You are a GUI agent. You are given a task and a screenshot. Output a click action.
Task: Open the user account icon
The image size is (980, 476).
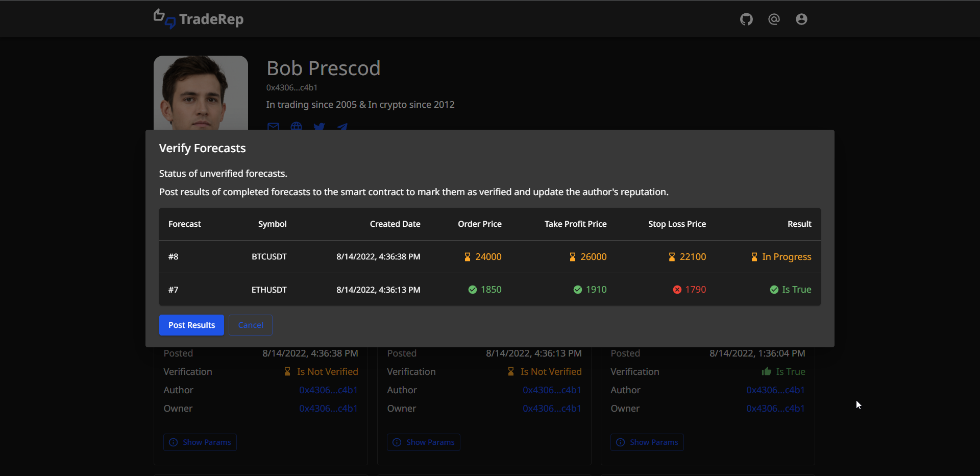(x=801, y=19)
